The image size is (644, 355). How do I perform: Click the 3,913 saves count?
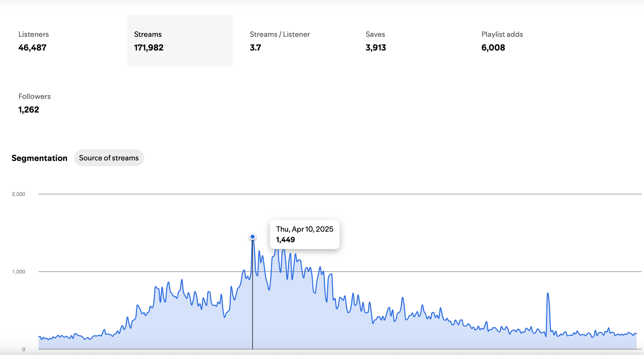(376, 48)
